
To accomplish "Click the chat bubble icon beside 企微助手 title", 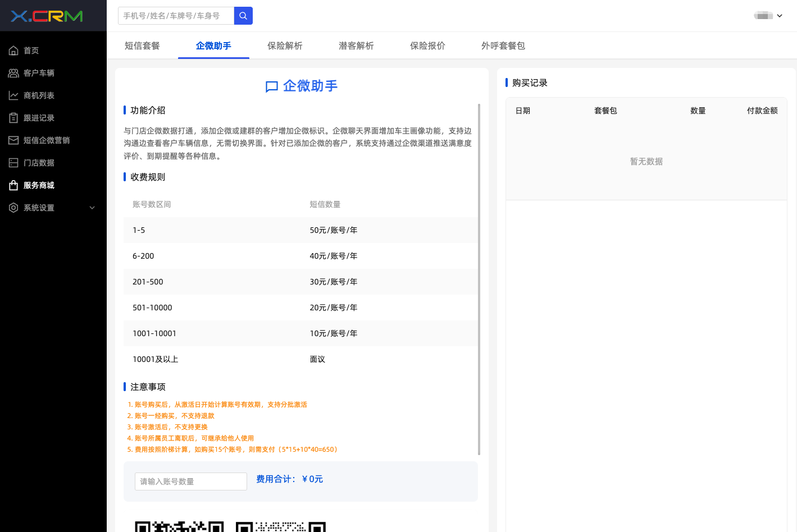I will tap(272, 86).
